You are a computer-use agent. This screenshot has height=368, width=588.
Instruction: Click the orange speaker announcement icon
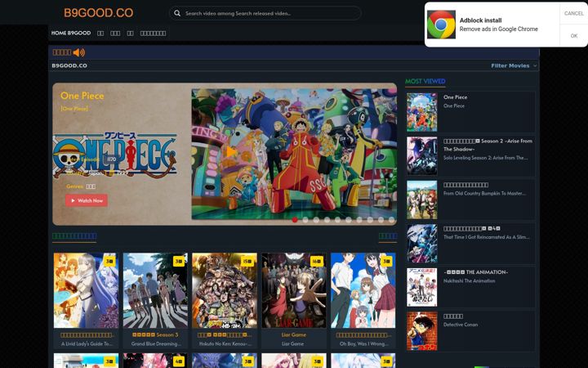click(78, 52)
